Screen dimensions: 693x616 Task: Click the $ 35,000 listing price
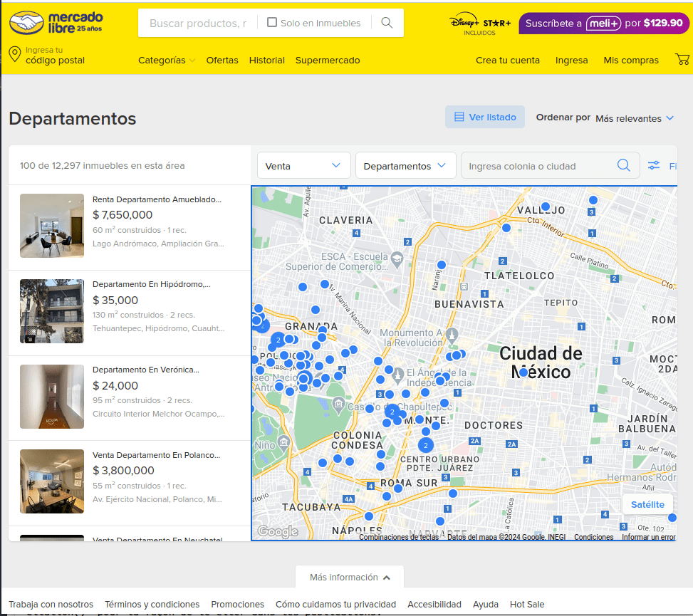[115, 300]
